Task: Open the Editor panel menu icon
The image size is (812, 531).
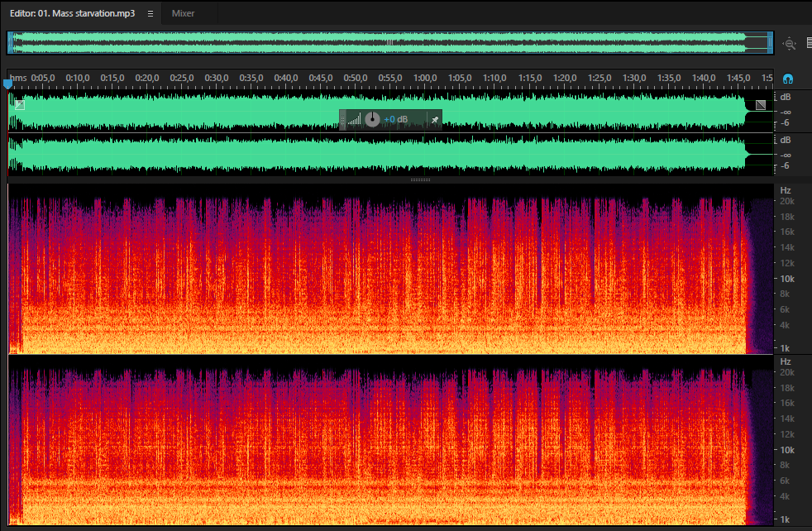Action: click(x=150, y=13)
